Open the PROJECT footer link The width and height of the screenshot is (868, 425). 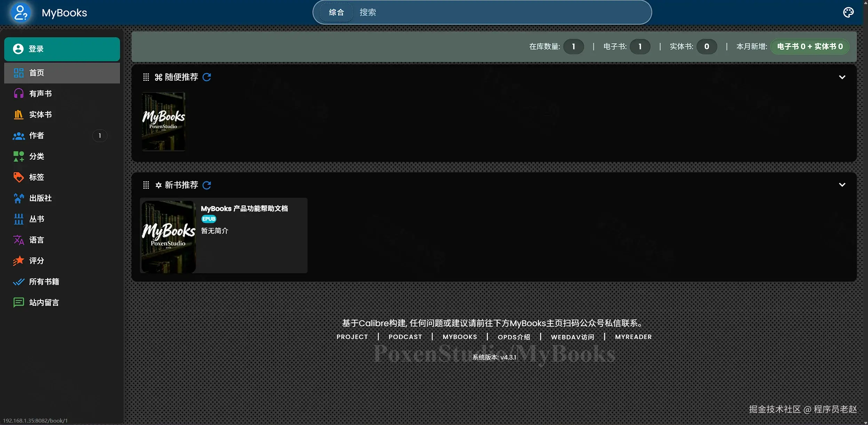352,337
